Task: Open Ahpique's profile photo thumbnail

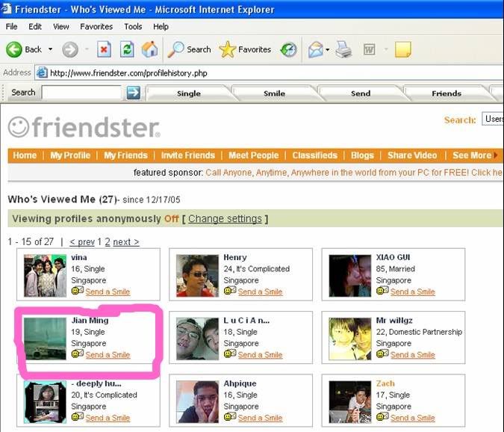Action: [x=197, y=401]
